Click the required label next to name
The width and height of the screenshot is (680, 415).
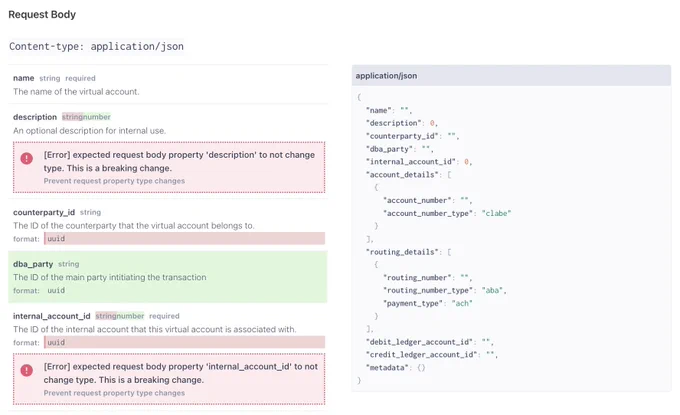tap(80, 78)
